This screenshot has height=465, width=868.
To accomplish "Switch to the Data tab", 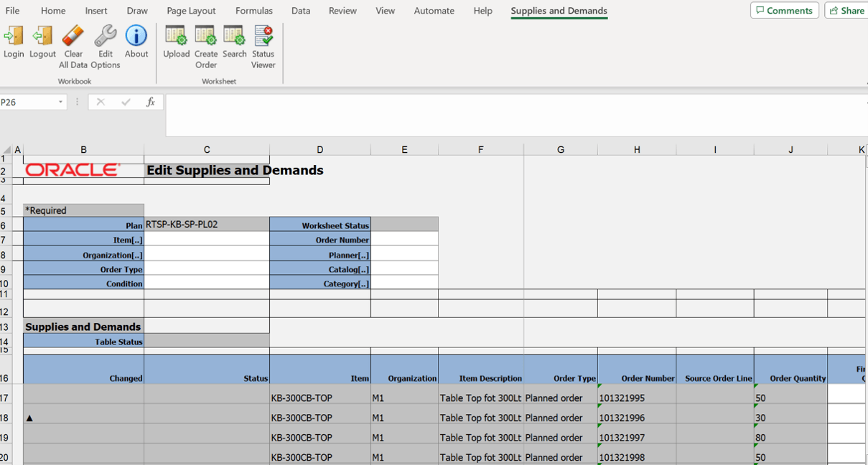I will click(x=301, y=11).
